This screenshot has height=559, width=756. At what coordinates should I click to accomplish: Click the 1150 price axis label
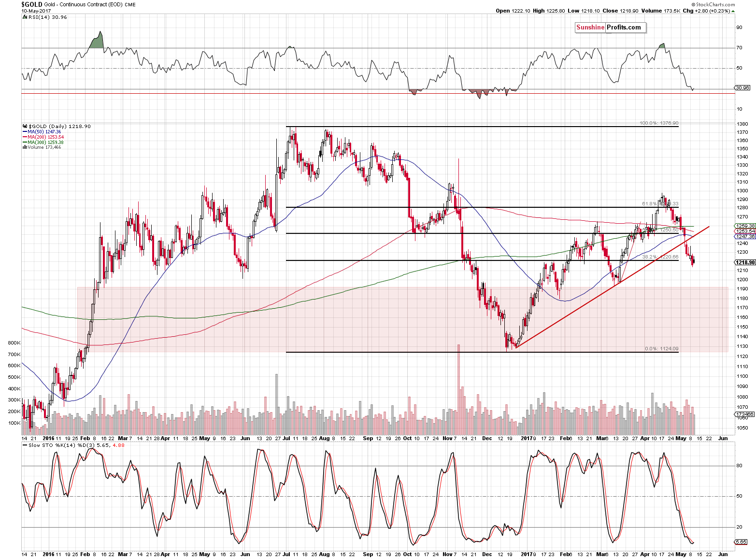(x=742, y=327)
